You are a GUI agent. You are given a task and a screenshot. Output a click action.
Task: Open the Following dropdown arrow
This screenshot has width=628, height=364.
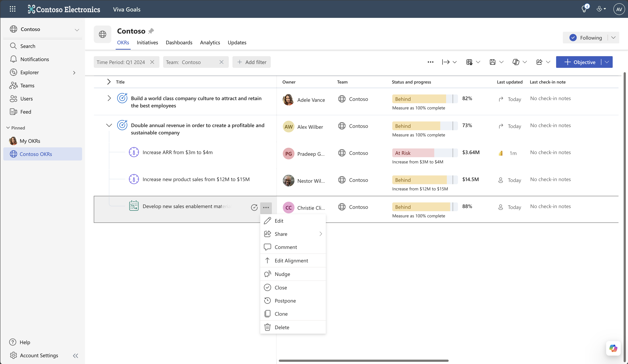click(614, 38)
